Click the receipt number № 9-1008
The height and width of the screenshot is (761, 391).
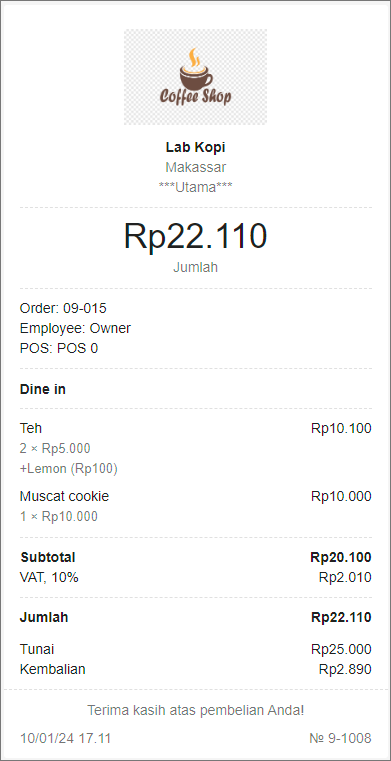pos(340,739)
